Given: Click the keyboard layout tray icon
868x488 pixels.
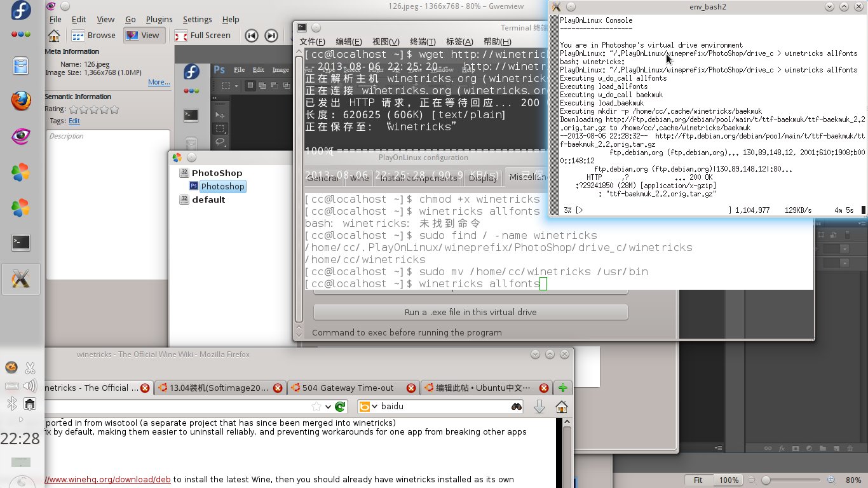Looking at the screenshot, I should [11, 386].
